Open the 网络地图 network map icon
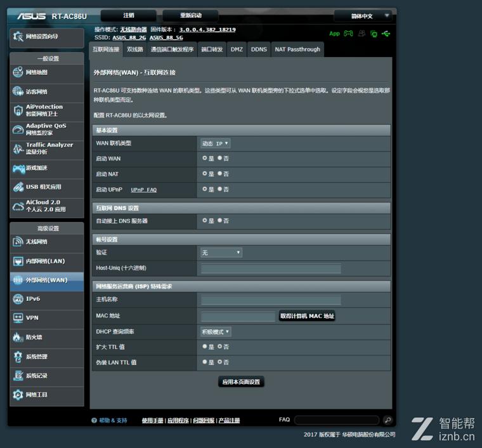Viewport: 482px width, 448px height. [18, 72]
